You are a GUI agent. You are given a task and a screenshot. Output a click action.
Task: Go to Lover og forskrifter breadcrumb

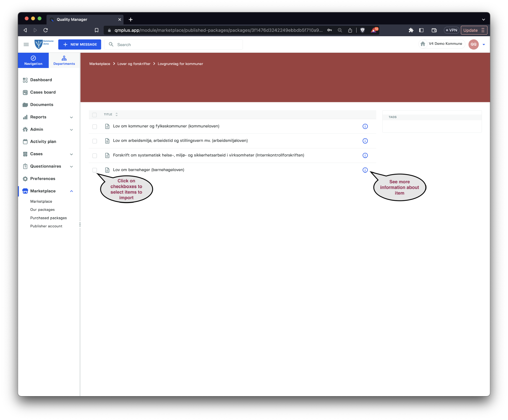[134, 64]
